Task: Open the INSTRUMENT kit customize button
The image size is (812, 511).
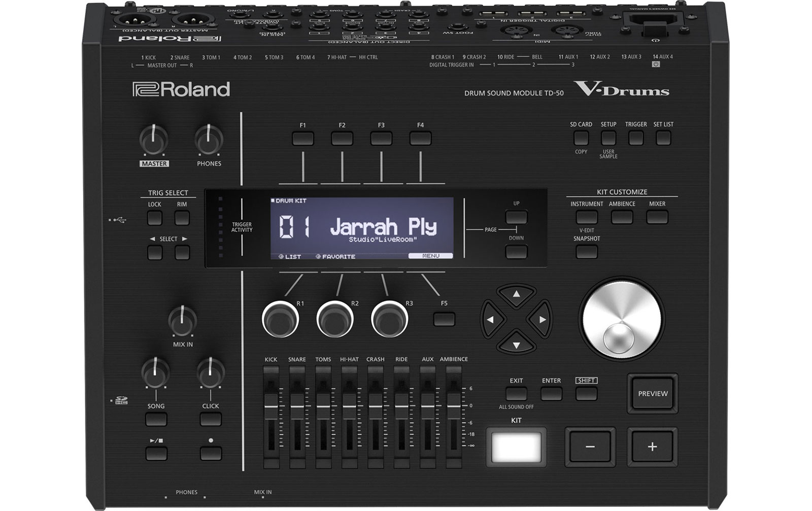Action: [x=587, y=217]
